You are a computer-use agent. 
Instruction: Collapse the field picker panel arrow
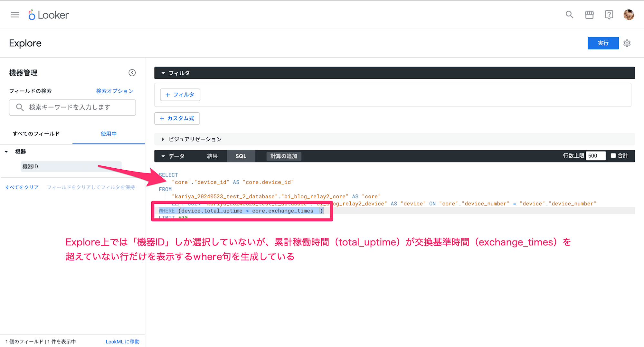coord(132,73)
